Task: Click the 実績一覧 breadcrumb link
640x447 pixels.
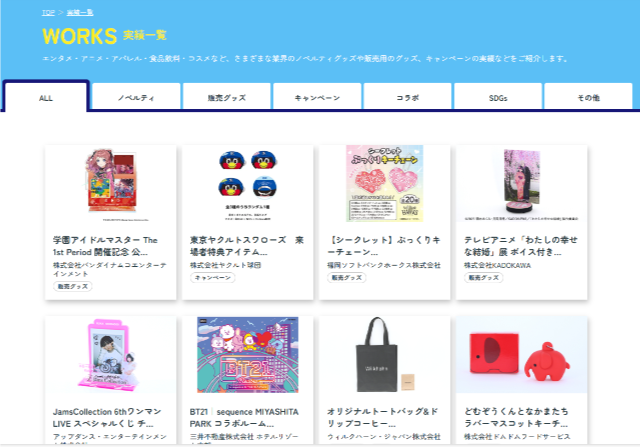Action: click(x=80, y=12)
